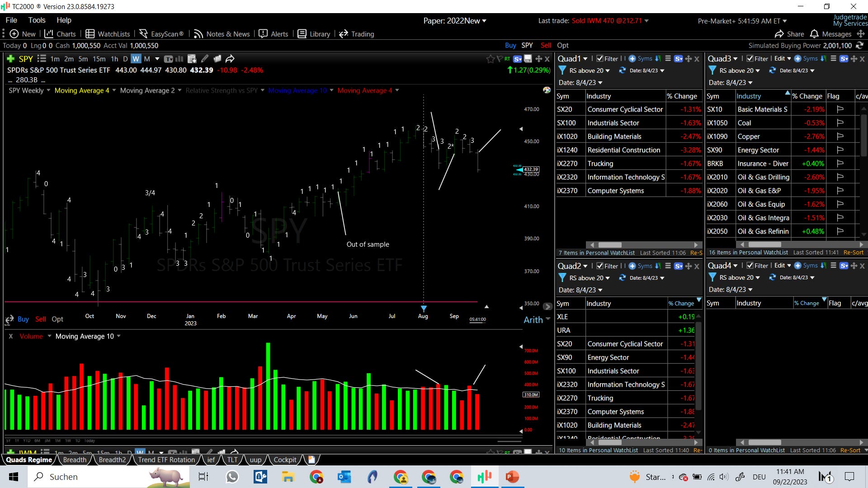The width and height of the screenshot is (868, 488).
Task: Select the drawing pencil tool on chart
Action: pos(205,59)
